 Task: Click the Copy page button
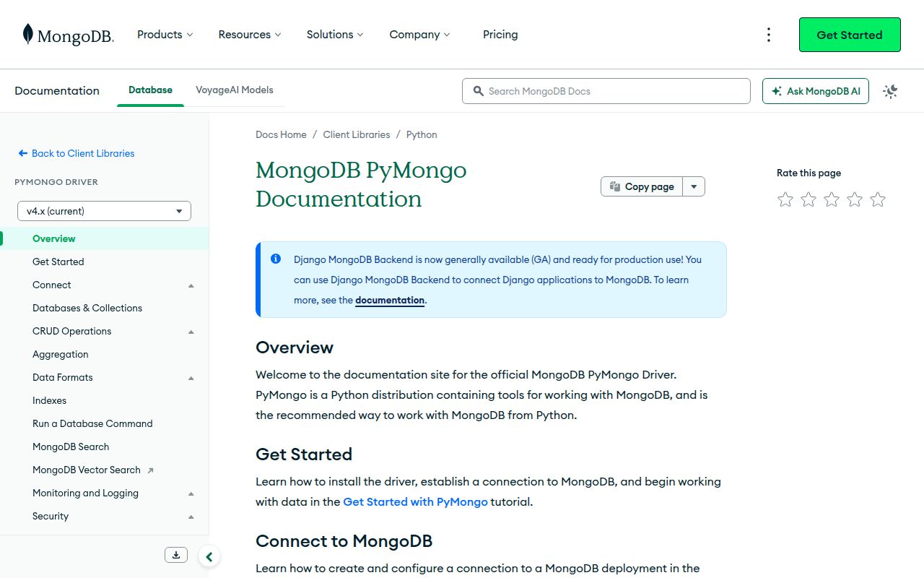click(642, 186)
